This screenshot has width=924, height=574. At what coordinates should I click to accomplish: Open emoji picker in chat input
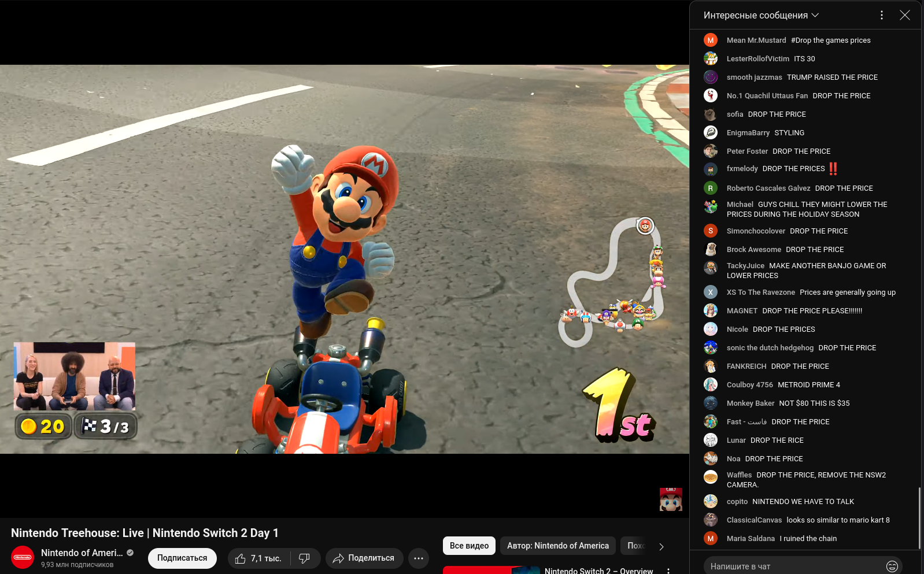tap(892, 566)
